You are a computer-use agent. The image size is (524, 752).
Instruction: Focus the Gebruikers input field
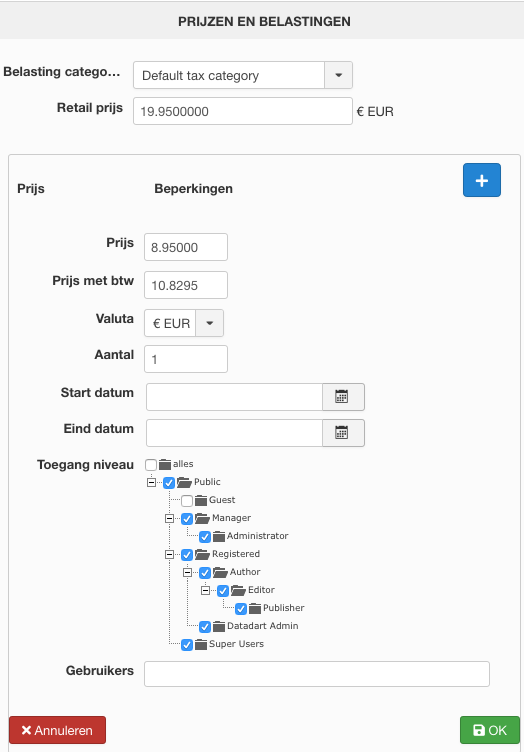click(x=317, y=674)
